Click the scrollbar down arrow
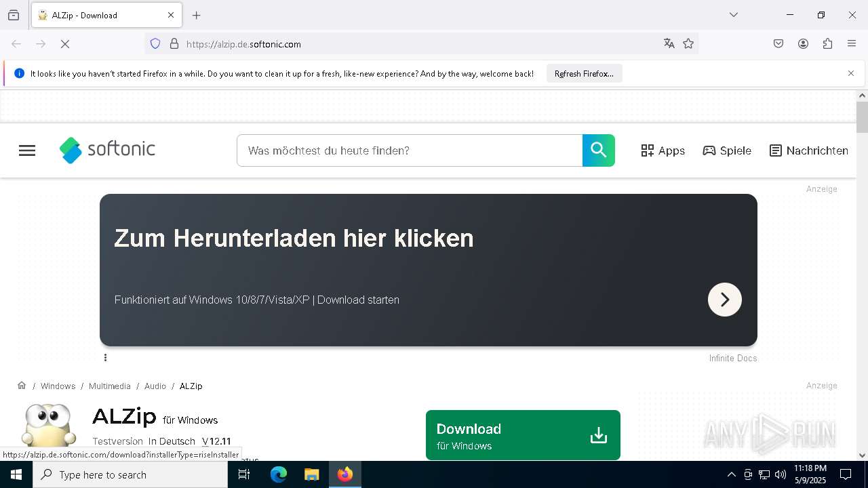 (862, 455)
